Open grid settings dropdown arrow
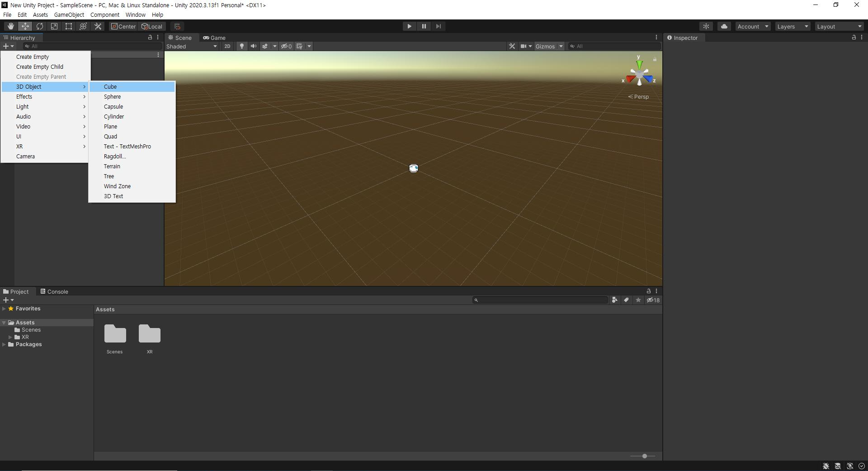Screen dimensions: 868x471 point(309,46)
